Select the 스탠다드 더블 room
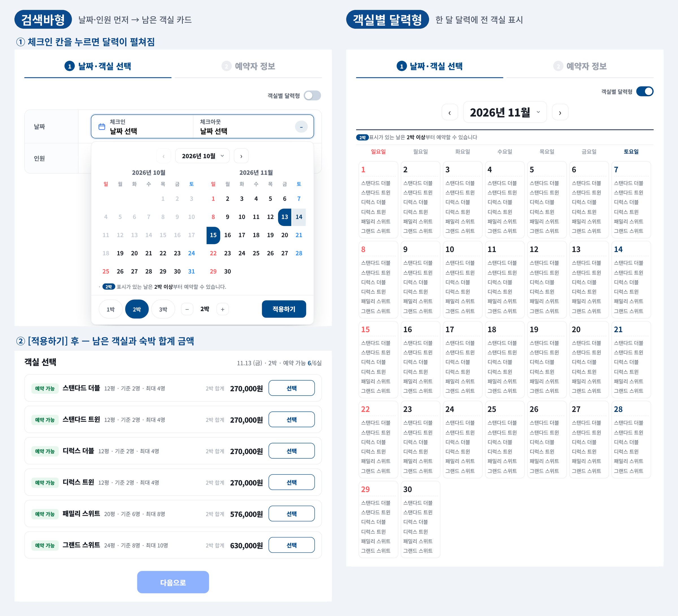 coord(292,388)
